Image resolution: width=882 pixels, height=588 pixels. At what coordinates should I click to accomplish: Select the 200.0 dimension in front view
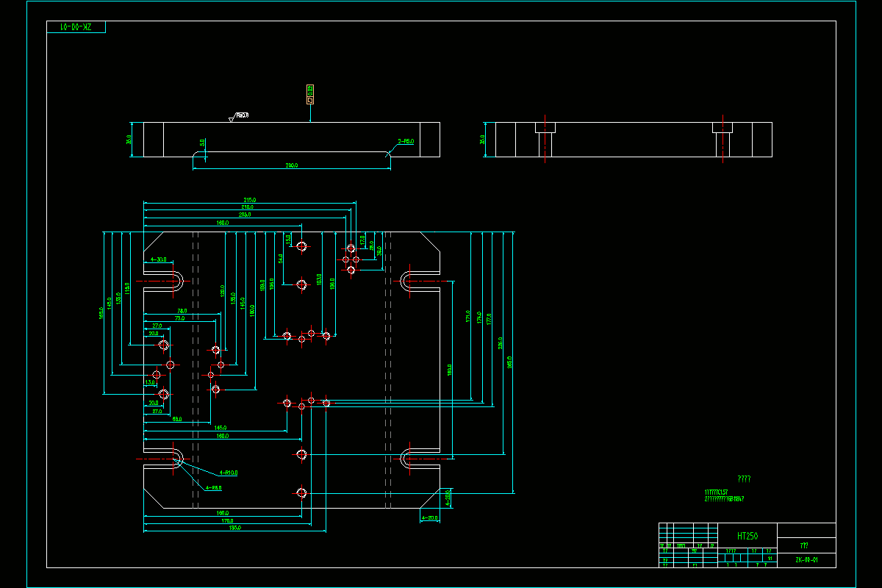(292, 166)
